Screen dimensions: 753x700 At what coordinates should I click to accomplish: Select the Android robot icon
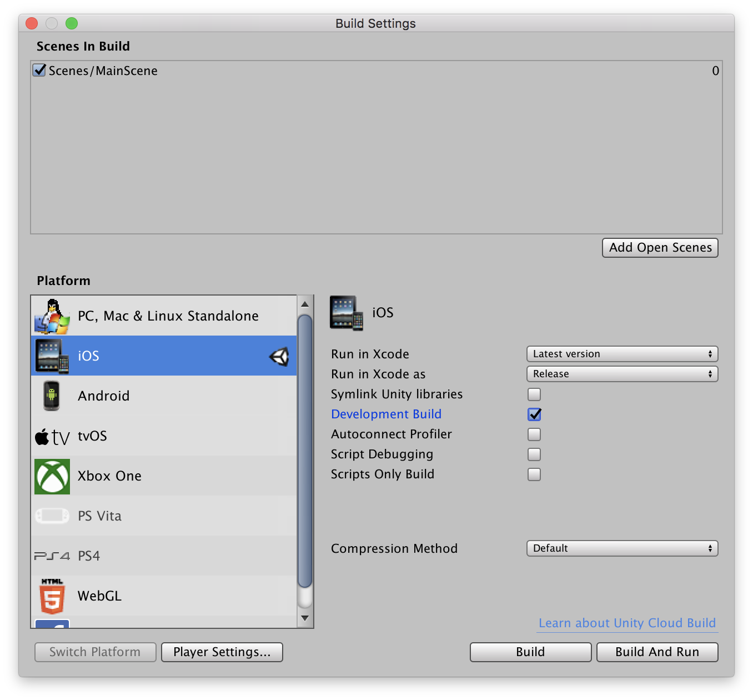[52, 396]
